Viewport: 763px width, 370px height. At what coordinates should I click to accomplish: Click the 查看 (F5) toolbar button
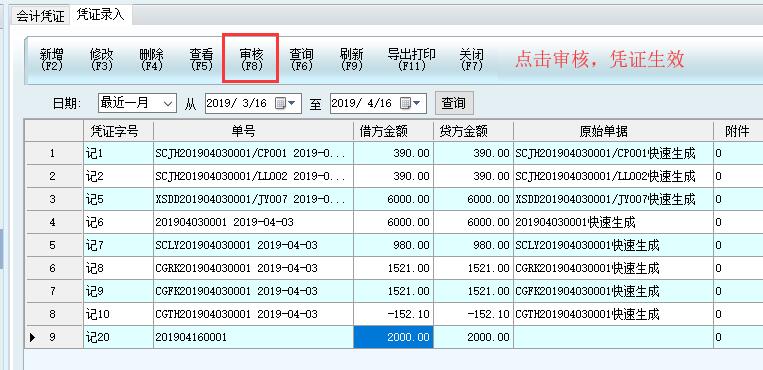(201, 59)
